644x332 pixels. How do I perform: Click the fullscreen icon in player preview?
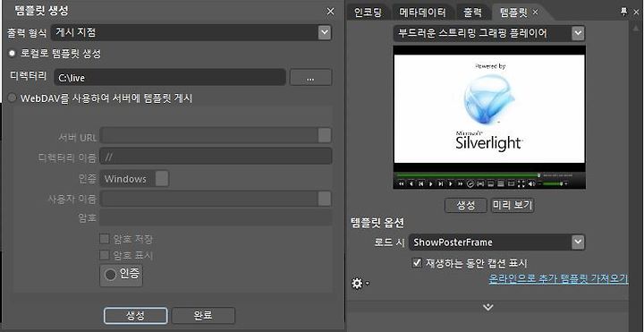click(x=521, y=184)
